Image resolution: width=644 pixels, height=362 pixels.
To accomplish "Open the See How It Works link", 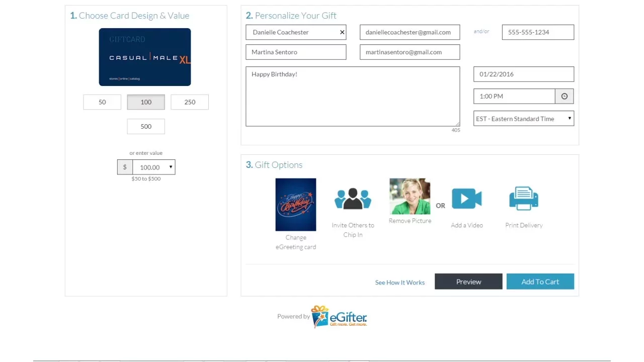I will point(400,283).
